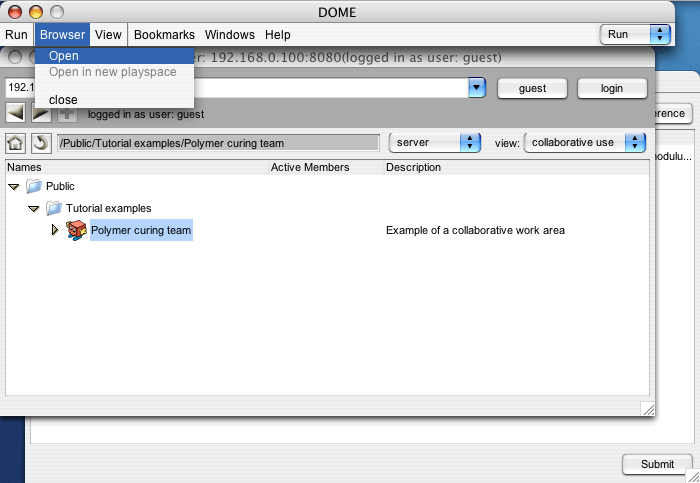Click the back navigation arrow icon
The width and height of the screenshot is (700, 483).
[x=16, y=113]
